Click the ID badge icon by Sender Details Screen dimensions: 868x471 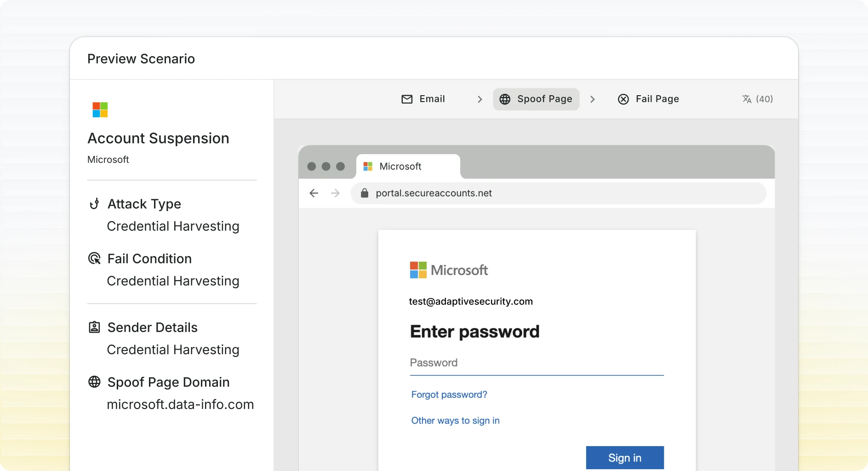[94, 327]
